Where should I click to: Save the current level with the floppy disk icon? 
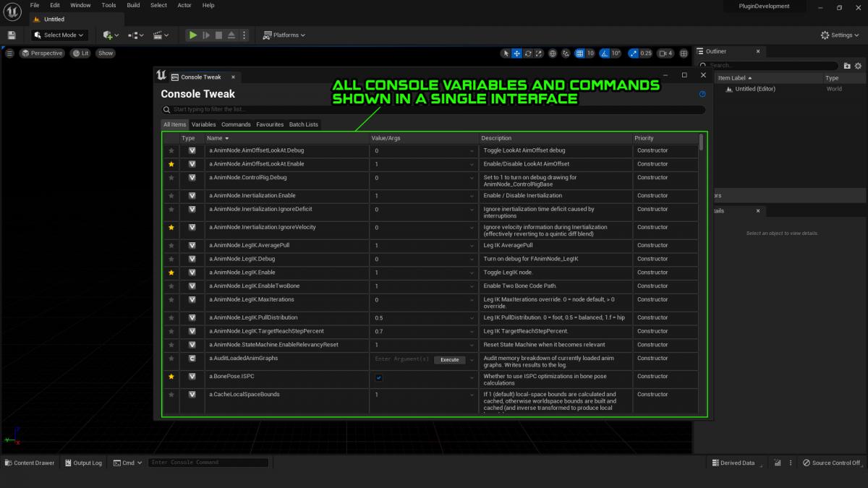click(12, 35)
